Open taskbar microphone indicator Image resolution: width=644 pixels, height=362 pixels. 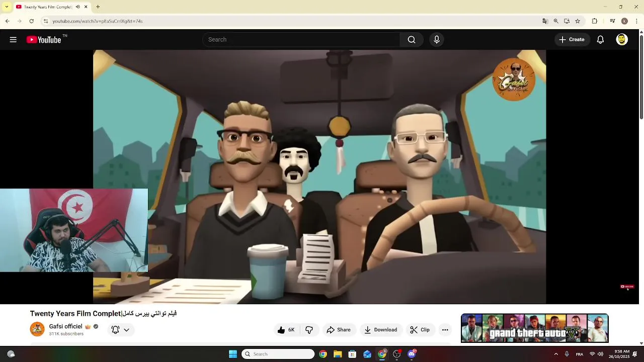click(567, 354)
